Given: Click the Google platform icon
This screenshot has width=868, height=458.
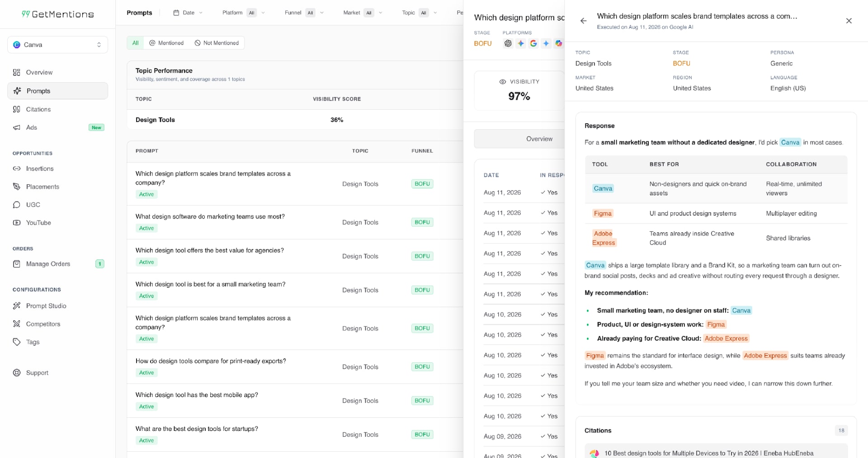Looking at the screenshot, I should [x=533, y=43].
